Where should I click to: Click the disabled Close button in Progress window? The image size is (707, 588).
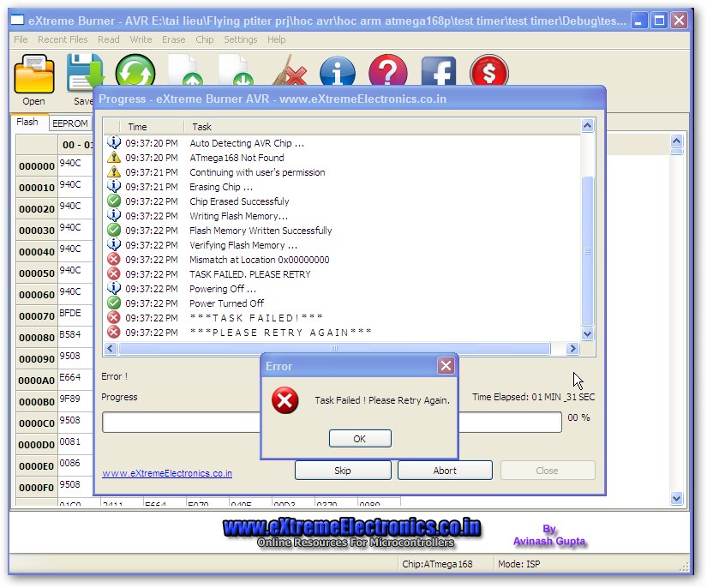coord(548,471)
